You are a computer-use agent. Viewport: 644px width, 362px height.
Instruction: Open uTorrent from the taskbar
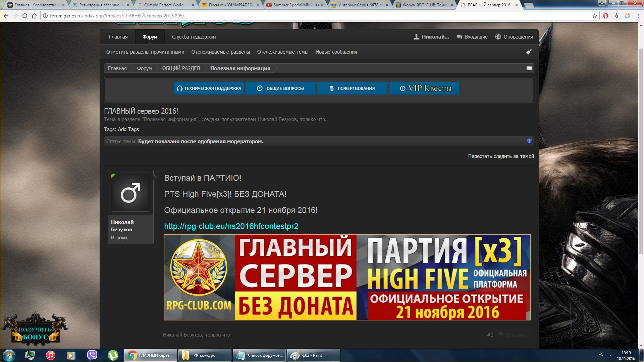click(x=113, y=355)
